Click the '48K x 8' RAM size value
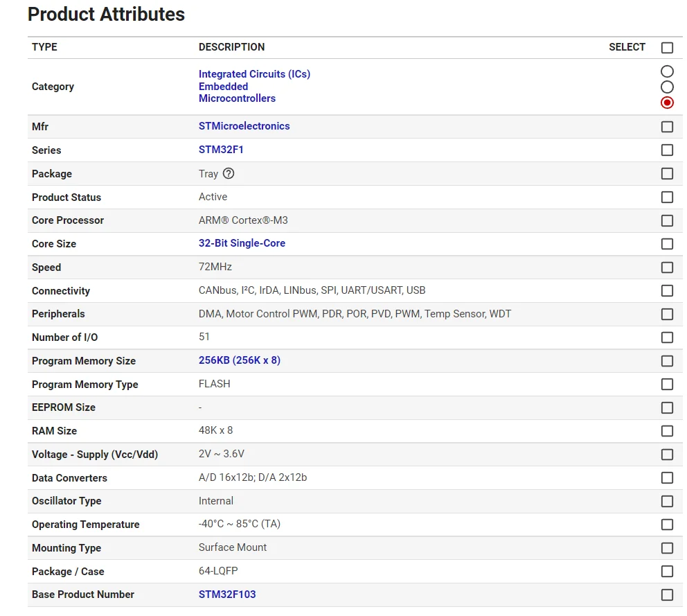The width and height of the screenshot is (687, 616). pos(215,430)
